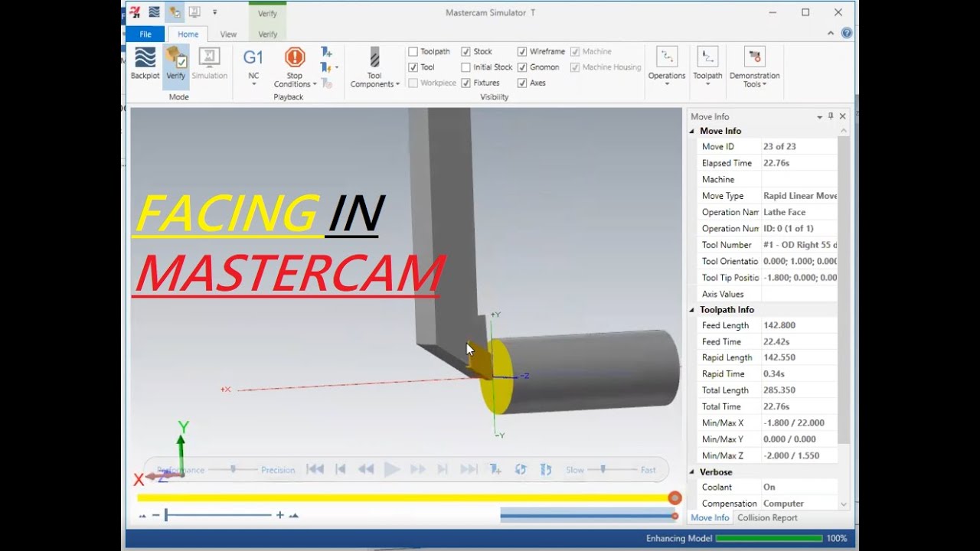
Task: Step back one move
Action: 341,470
